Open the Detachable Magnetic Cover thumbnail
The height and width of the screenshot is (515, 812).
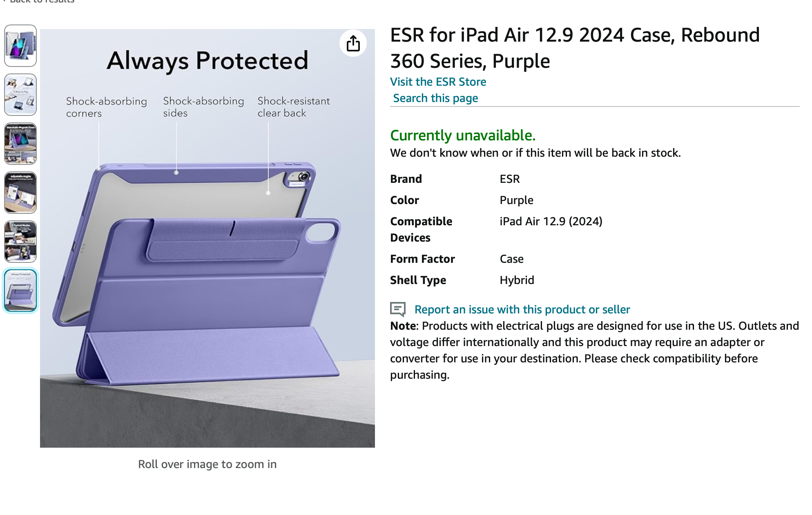point(20,144)
